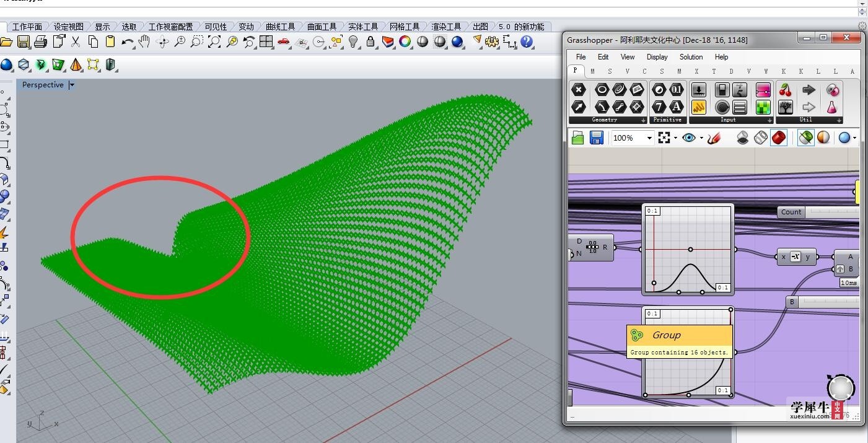
Task: Choose the yellow Graph Mapper input icon
Action: click(699, 107)
